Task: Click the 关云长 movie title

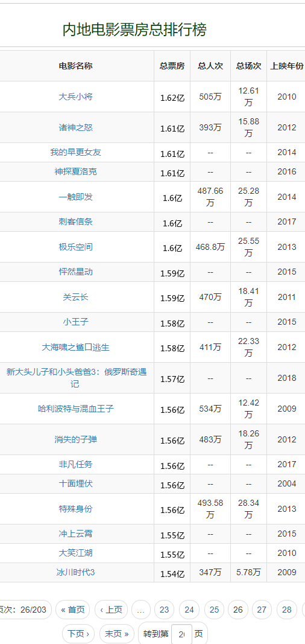Action: coord(76,297)
